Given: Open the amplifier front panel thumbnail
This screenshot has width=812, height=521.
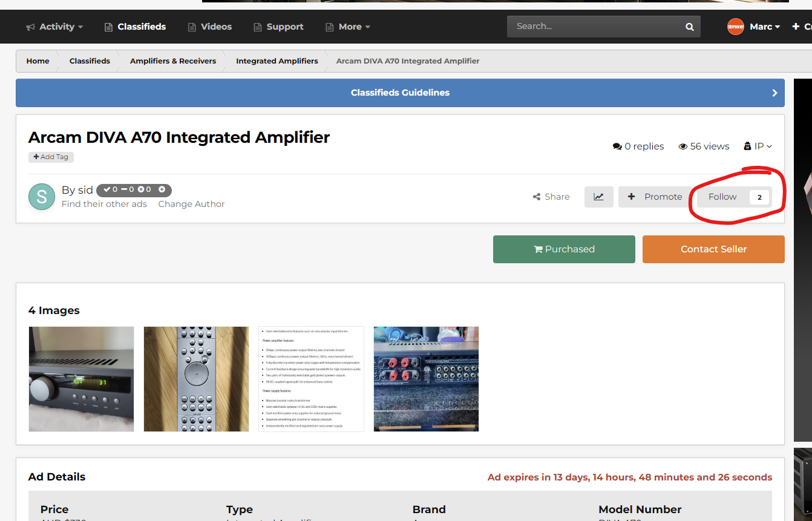Looking at the screenshot, I should pos(81,379).
